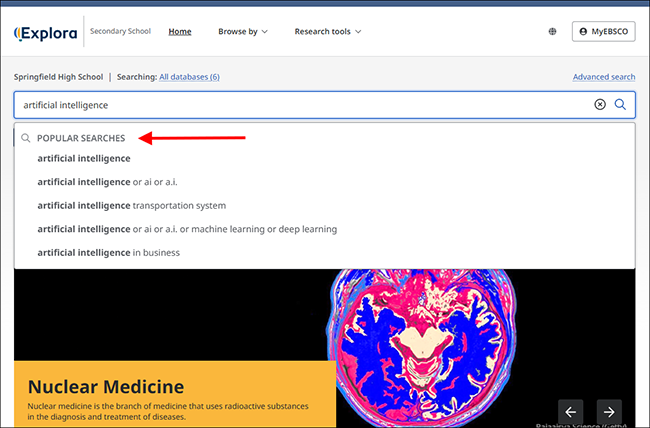Click in the artificial intelligence search field
The height and width of the screenshot is (428, 650).
305,105
